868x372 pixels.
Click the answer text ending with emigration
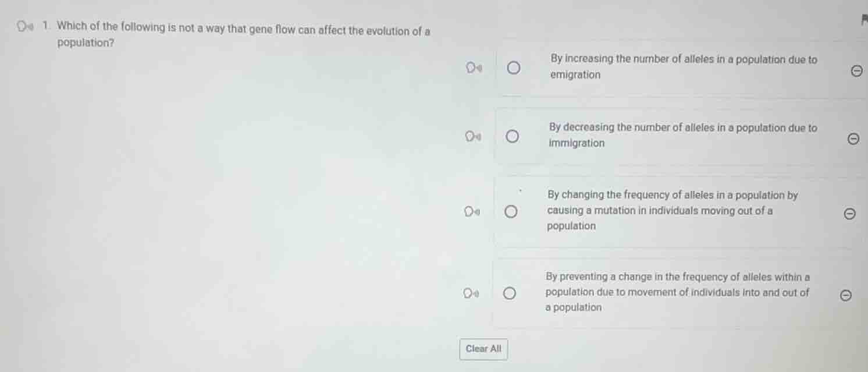[681, 67]
